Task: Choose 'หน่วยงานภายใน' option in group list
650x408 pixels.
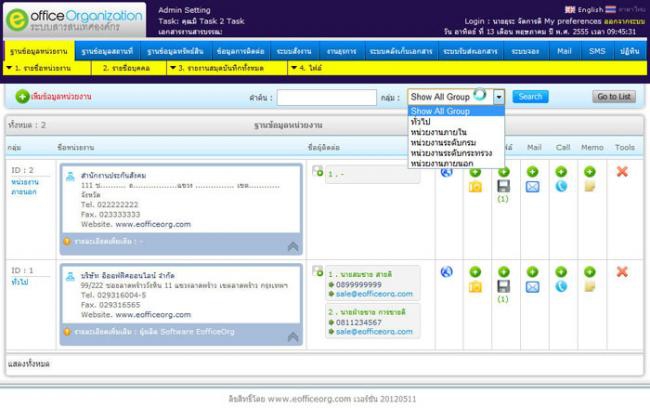Action: (456, 132)
